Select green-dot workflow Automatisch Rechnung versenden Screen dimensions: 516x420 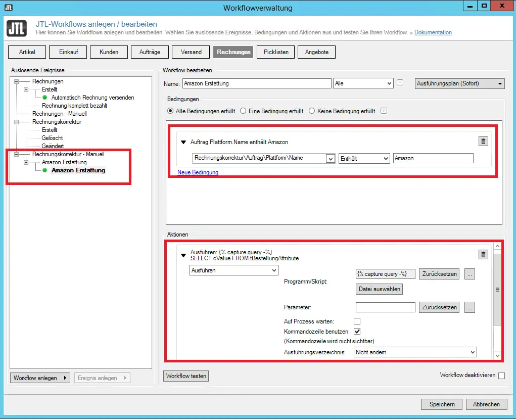point(92,98)
